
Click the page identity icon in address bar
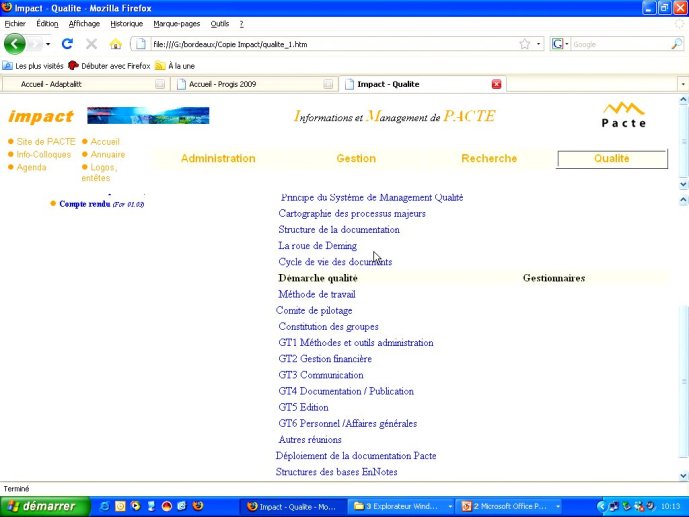click(140, 44)
